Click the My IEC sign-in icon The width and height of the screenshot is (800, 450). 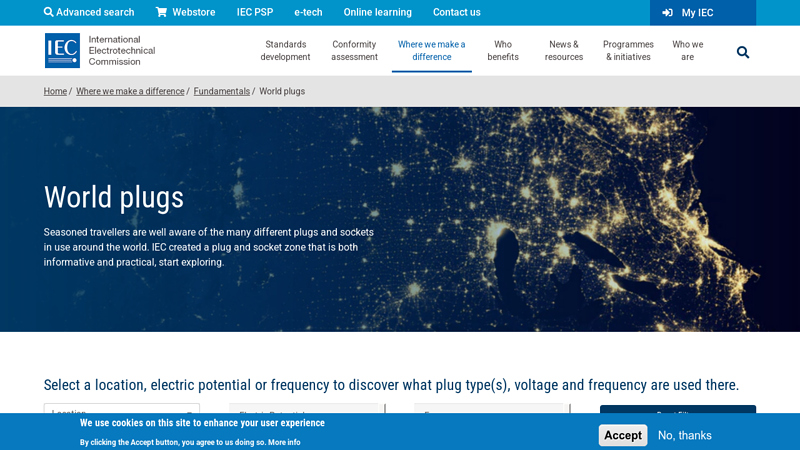pyautogui.click(x=667, y=13)
